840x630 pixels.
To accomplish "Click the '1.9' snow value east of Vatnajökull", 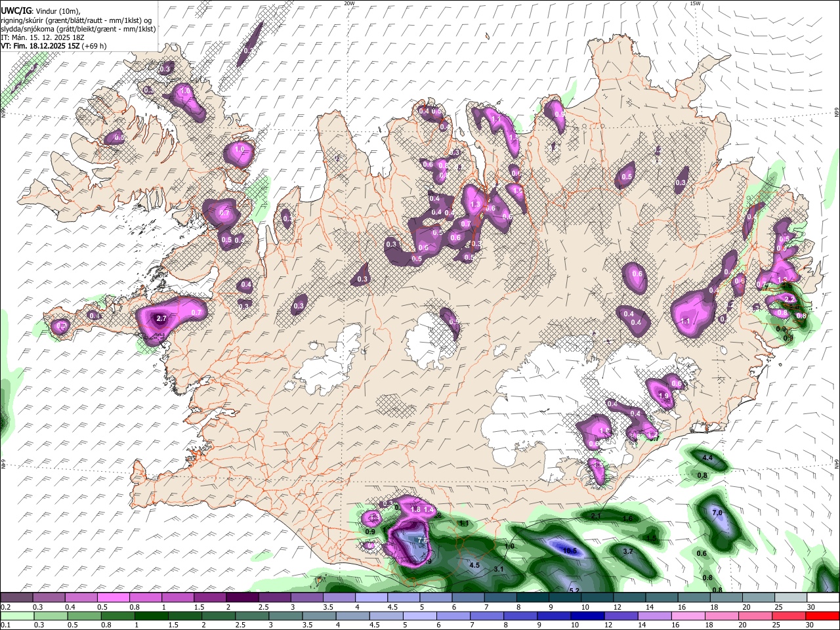I will [663, 396].
